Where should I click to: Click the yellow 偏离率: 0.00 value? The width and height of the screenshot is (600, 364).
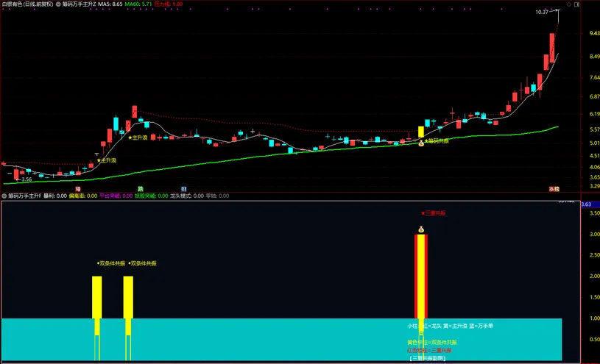pos(83,196)
